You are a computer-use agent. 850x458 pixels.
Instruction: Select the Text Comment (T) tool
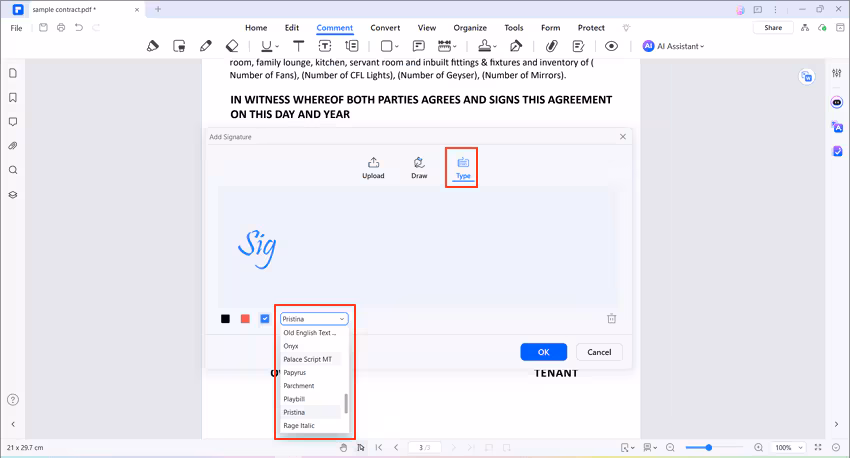click(299, 46)
